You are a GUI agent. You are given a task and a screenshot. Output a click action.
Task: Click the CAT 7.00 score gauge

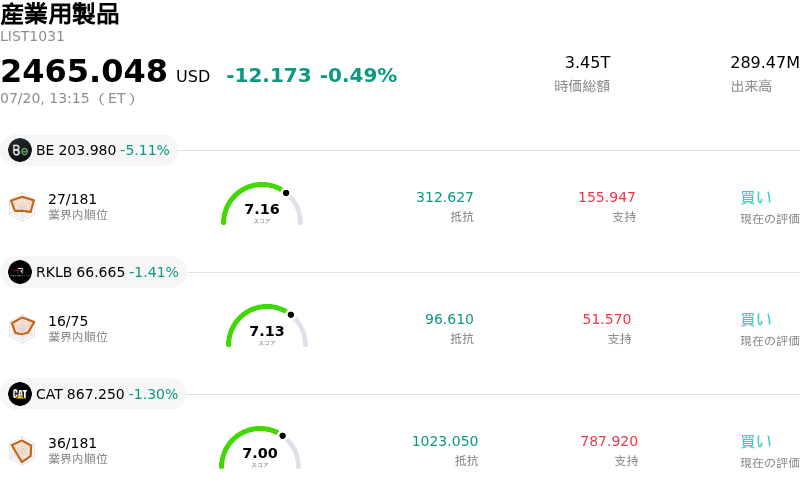pos(260,448)
